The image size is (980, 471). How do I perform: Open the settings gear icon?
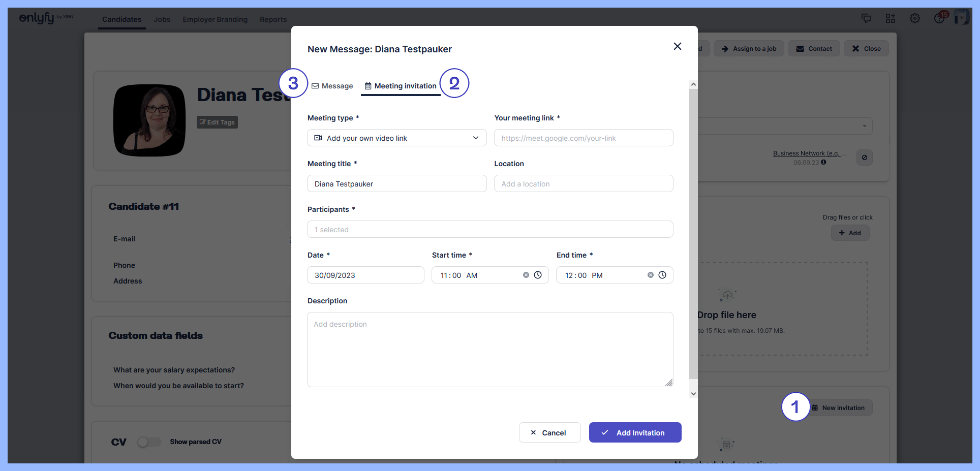click(x=915, y=18)
